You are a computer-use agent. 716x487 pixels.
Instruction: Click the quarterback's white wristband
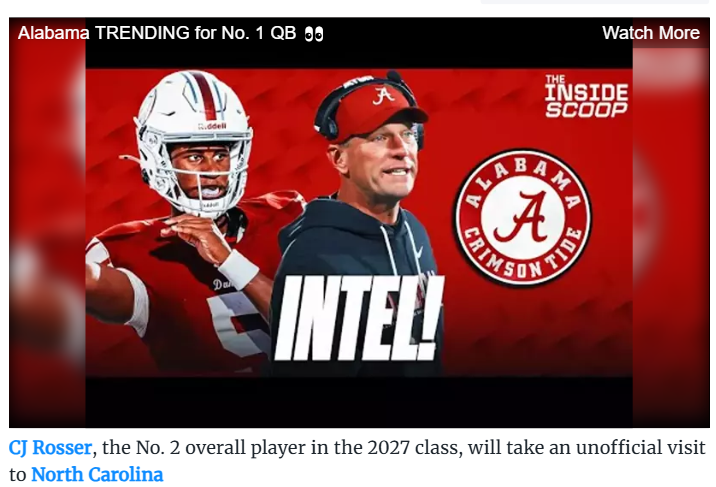(238, 268)
